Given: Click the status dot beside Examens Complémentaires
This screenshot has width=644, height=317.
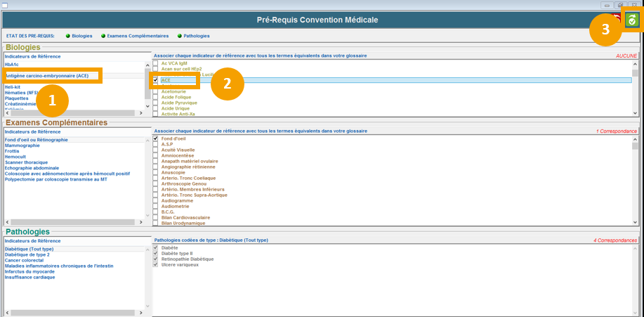Looking at the screenshot, I should click(x=103, y=36).
